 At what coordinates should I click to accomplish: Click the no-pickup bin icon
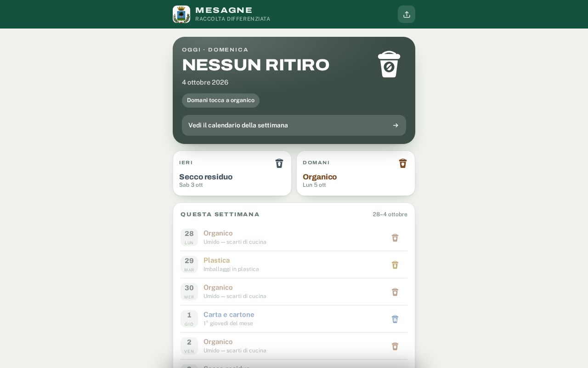click(x=389, y=64)
